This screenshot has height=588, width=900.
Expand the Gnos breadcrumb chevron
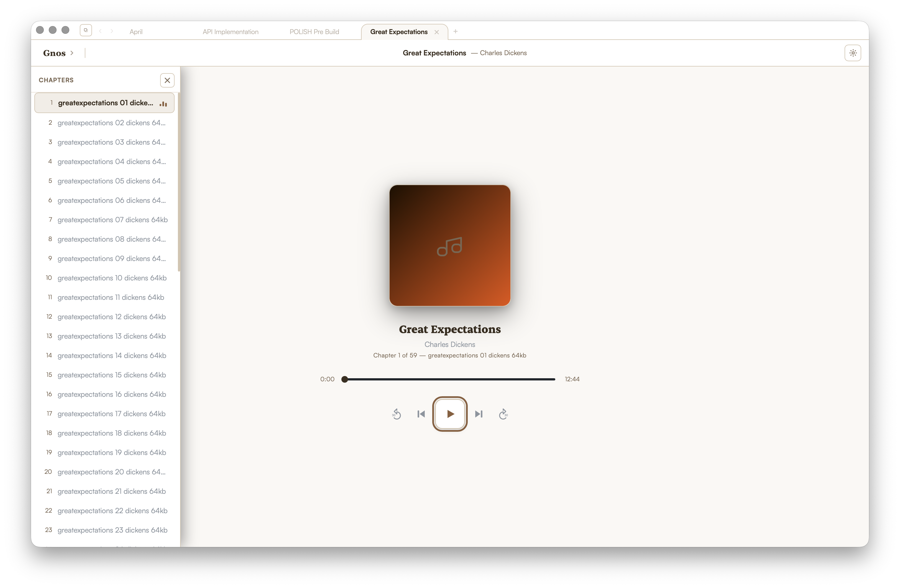click(72, 53)
